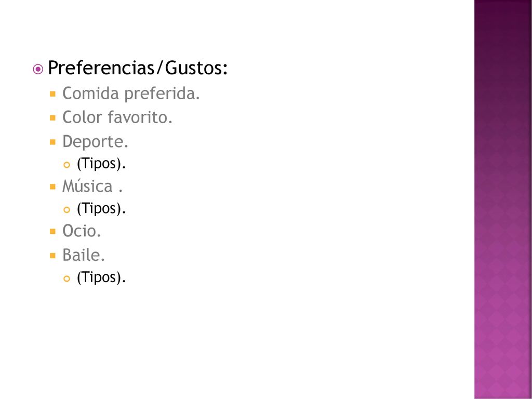Select the Comida preferida line

(x=131, y=94)
